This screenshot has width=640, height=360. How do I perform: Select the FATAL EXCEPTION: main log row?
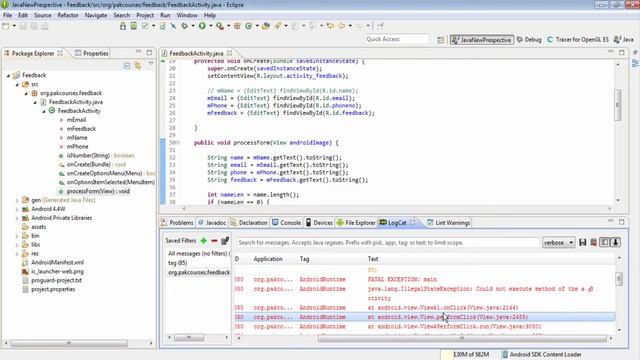click(424, 280)
